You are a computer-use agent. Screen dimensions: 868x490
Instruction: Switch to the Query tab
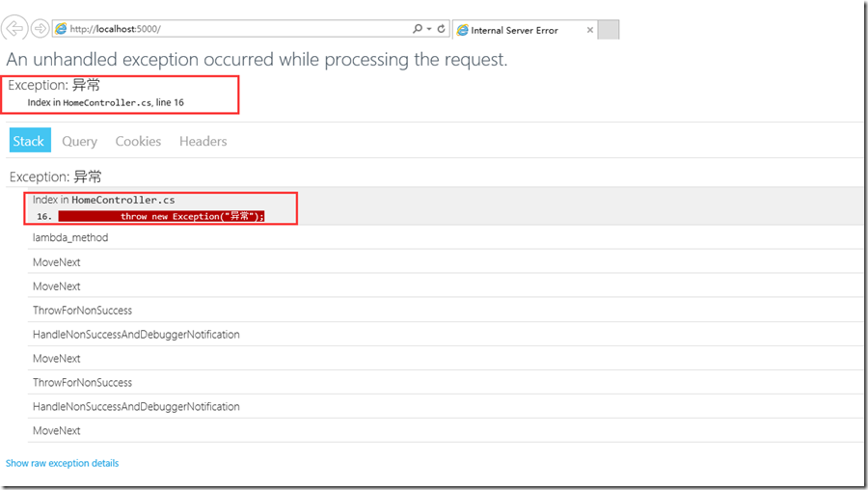click(x=79, y=141)
